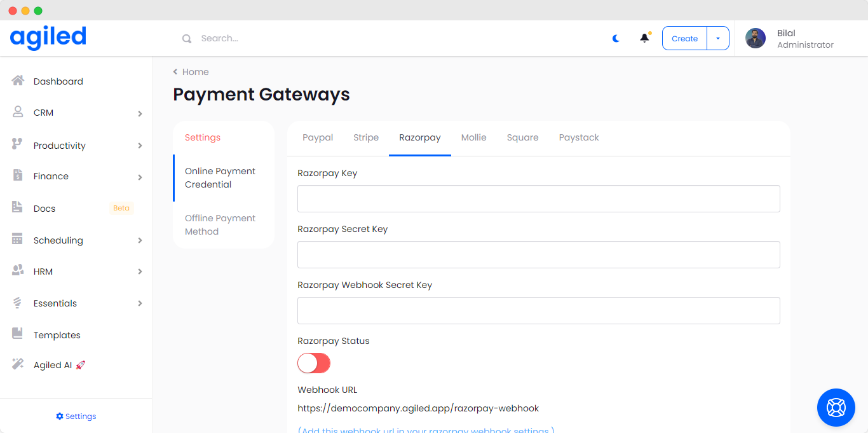Go back via the Home breadcrumb link
The height and width of the screenshot is (433, 868).
[x=191, y=72]
